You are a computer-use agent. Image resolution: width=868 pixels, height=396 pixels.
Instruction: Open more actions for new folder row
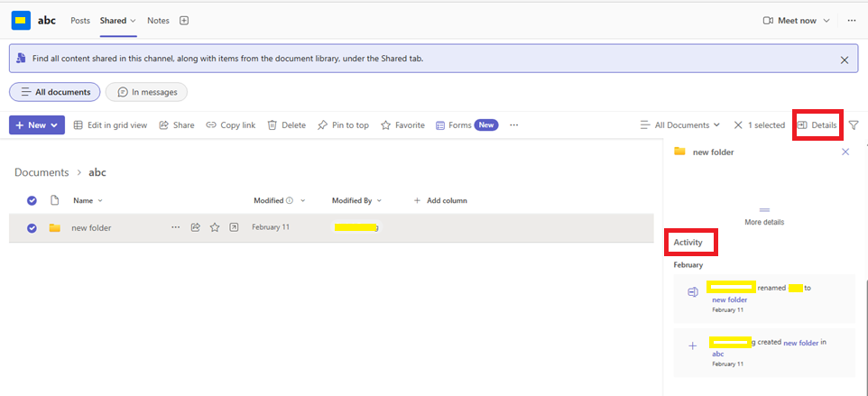(x=175, y=227)
